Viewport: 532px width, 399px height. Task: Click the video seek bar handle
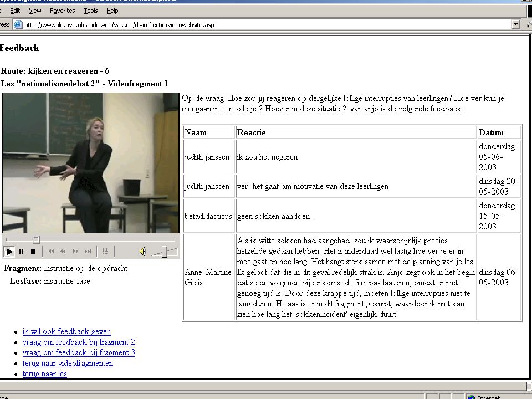[x=36, y=239]
